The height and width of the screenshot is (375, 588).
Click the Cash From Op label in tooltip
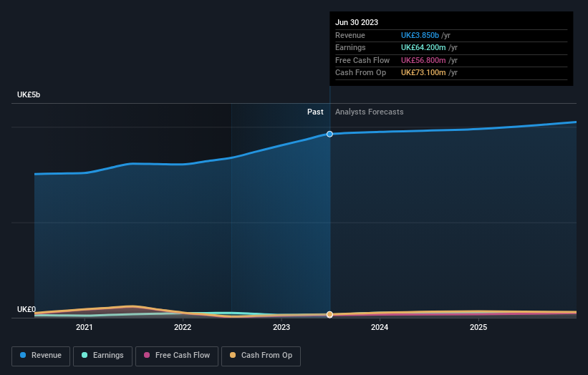click(x=360, y=73)
